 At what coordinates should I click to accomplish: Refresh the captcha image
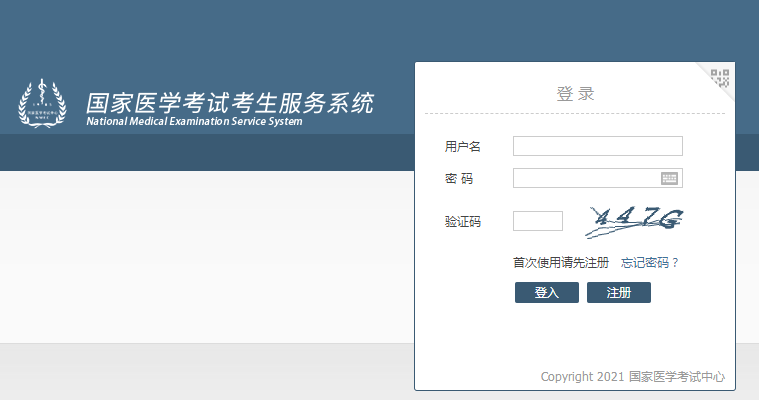coord(636,221)
